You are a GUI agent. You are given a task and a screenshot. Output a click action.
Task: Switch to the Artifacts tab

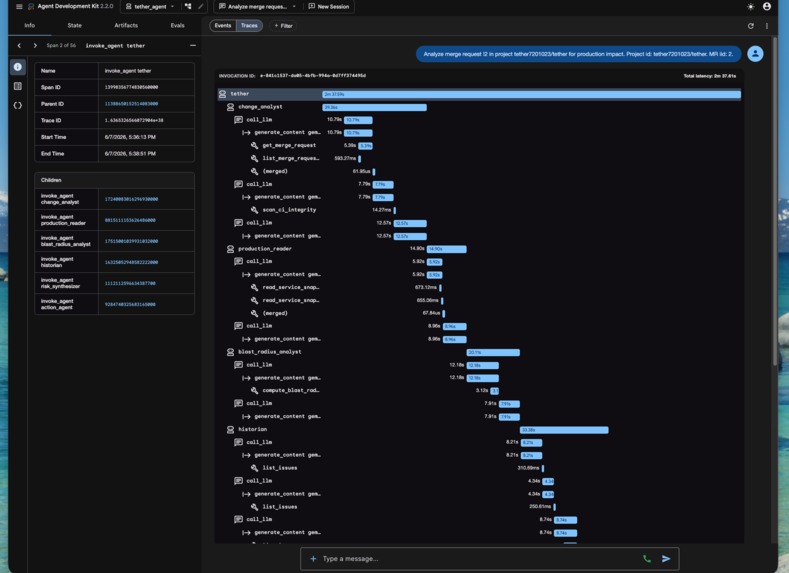click(x=126, y=25)
